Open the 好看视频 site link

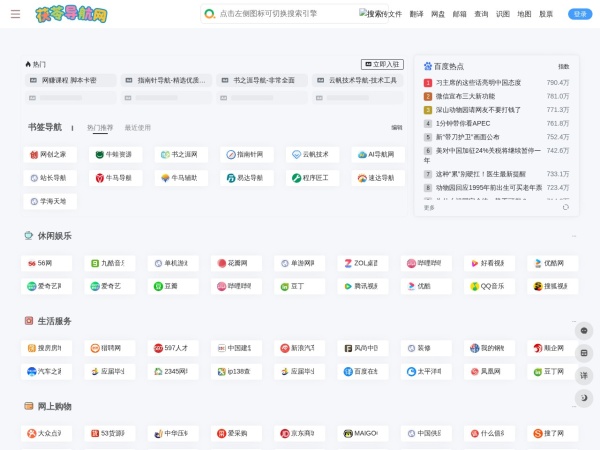tap(489, 263)
